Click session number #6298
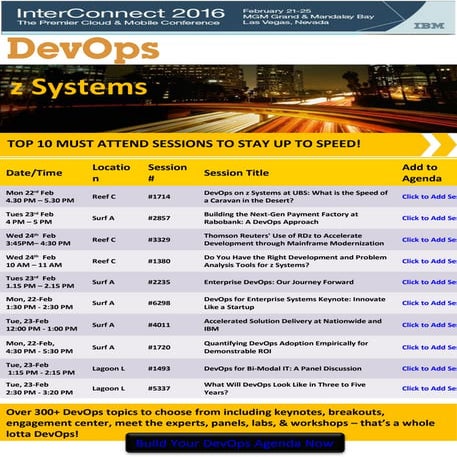Image resolution: width=457 pixels, height=457 pixels. tap(159, 303)
